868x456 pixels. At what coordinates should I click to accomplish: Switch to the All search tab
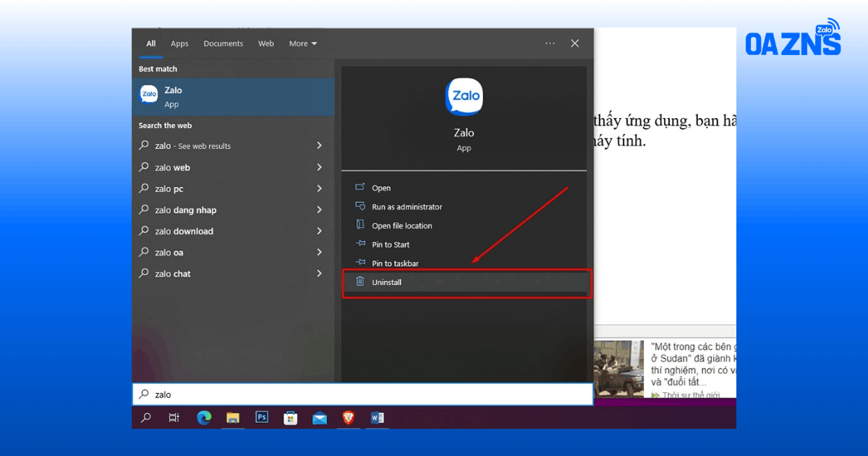pos(150,43)
